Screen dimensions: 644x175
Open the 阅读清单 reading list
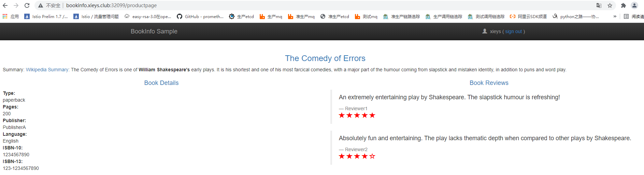(x=634, y=16)
